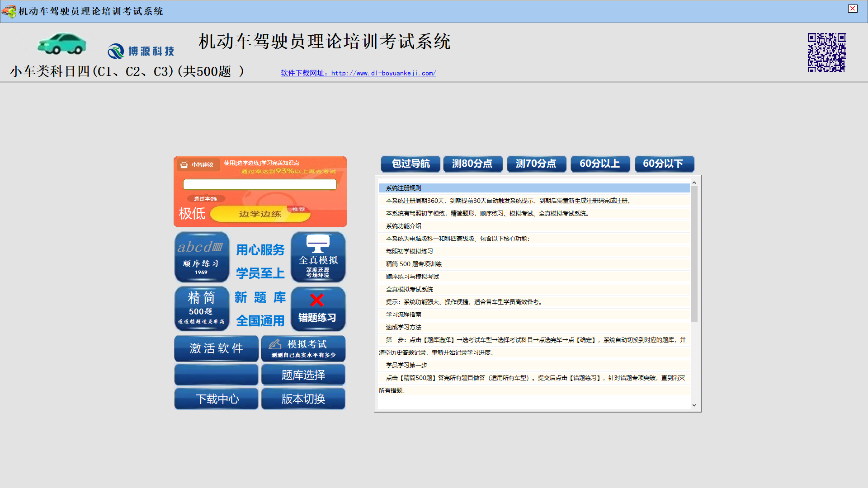The image size is (868, 488).
Task: Select the 速成学习方法 row
Action: click(534, 327)
